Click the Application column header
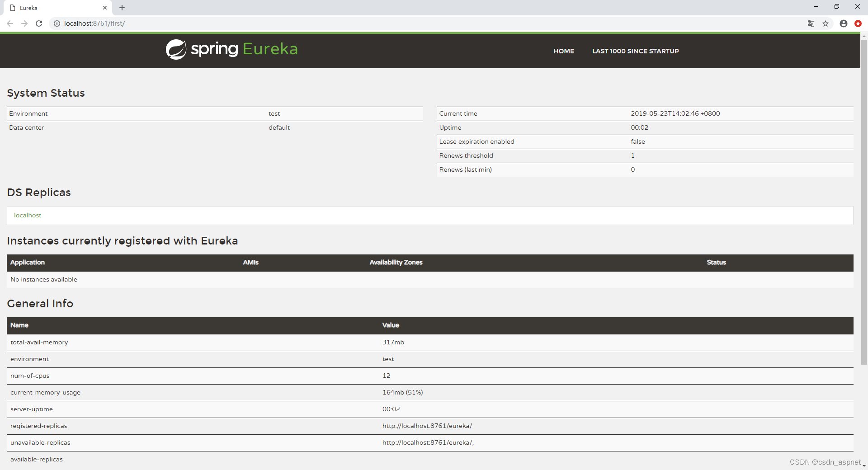Viewport: 868px width, 470px height. (x=28, y=262)
